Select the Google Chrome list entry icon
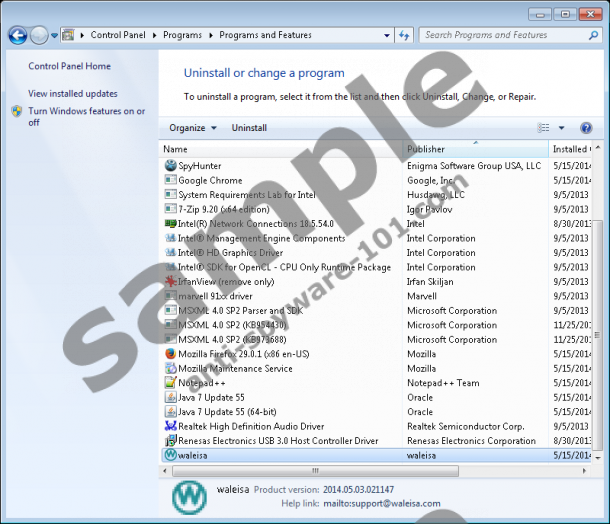The image size is (610, 524). (170, 181)
